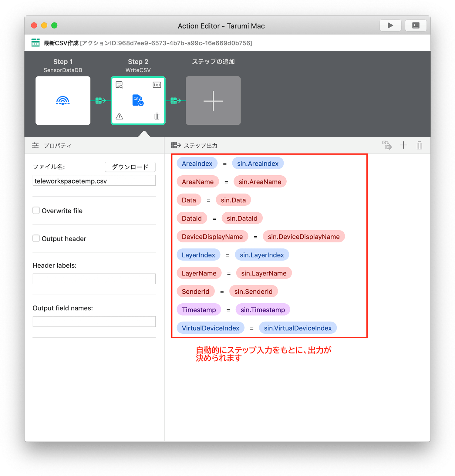Select the AreaIndex output field
Screen dimensions: 455x476
click(x=197, y=164)
